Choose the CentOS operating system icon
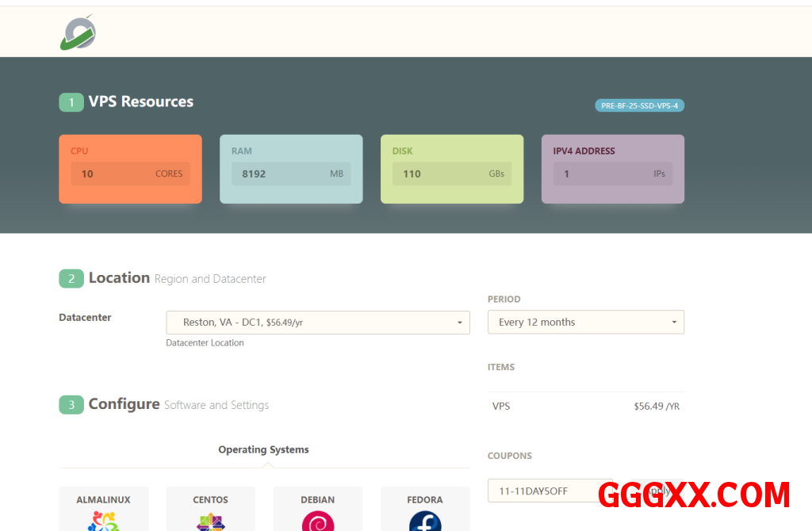The width and height of the screenshot is (812, 531). point(210,519)
